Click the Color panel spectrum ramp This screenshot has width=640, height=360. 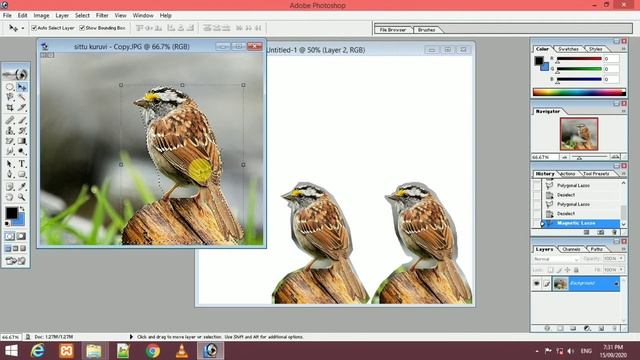(x=579, y=92)
